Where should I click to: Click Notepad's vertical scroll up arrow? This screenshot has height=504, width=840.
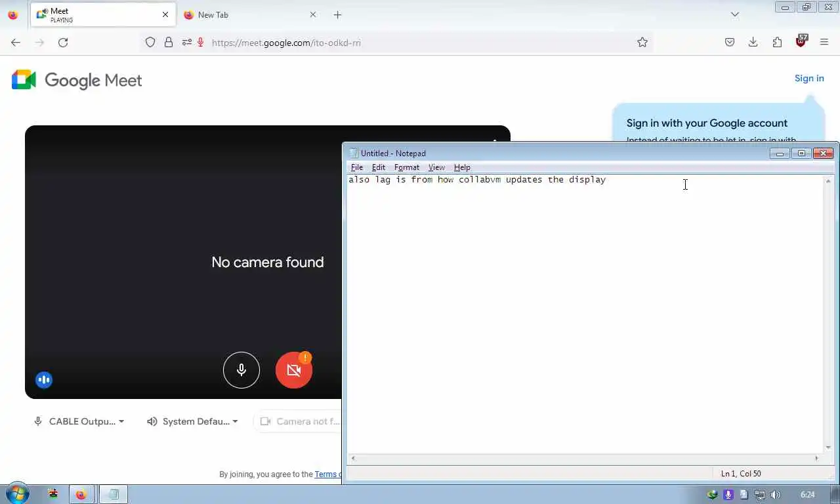[x=828, y=180]
